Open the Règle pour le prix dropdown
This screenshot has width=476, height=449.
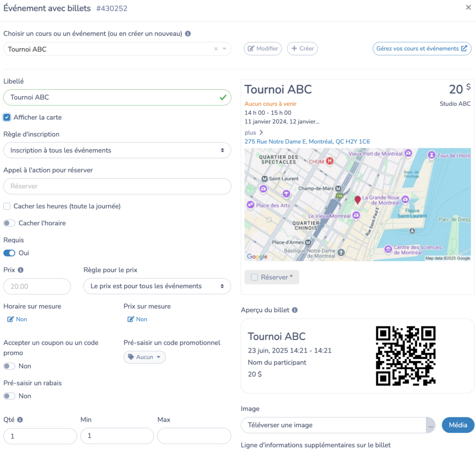click(x=157, y=286)
